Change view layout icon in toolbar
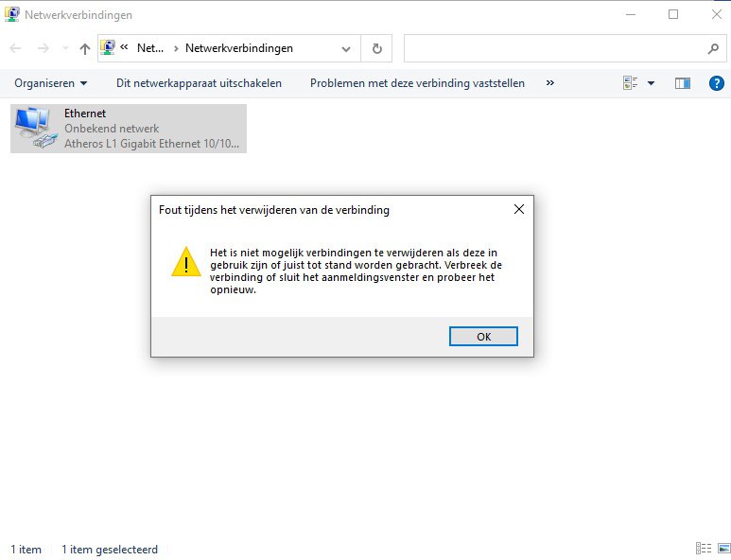Viewport: 731px width, 560px height. 631,83
